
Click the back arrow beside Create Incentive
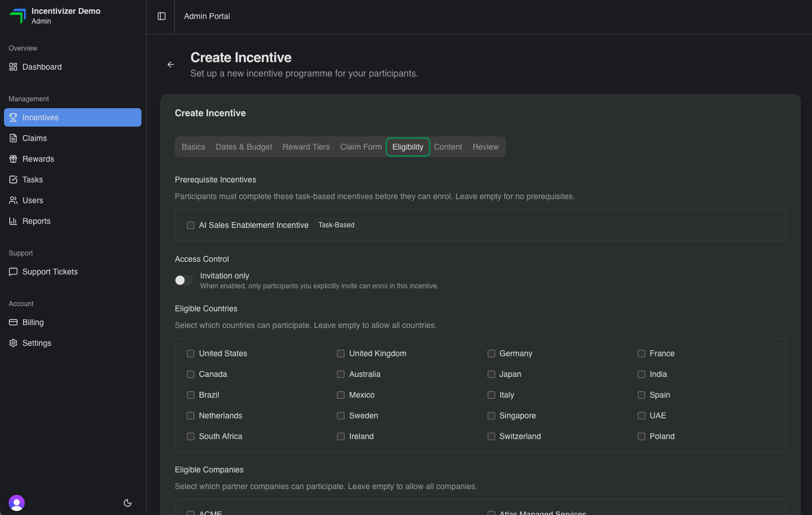coord(171,64)
